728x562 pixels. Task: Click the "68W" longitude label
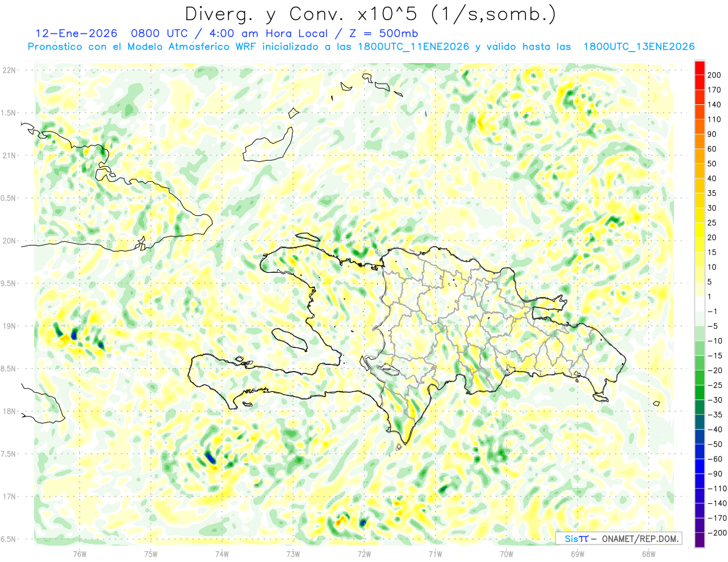pyautogui.click(x=648, y=554)
